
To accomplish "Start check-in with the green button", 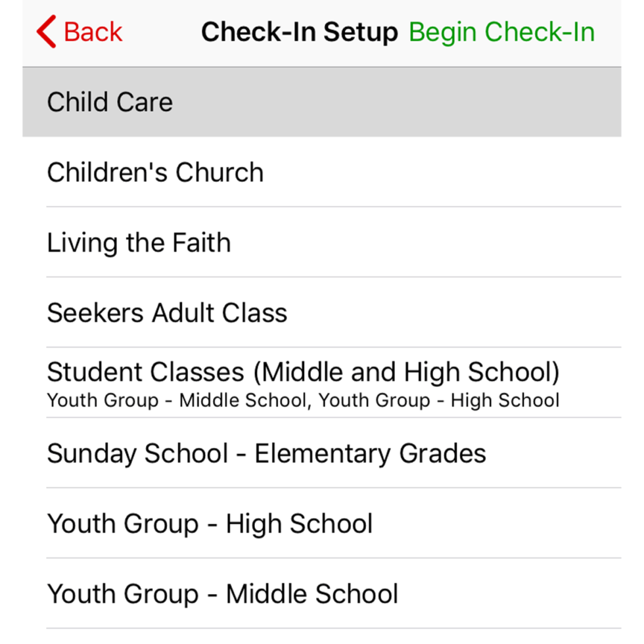I will [x=501, y=31].
